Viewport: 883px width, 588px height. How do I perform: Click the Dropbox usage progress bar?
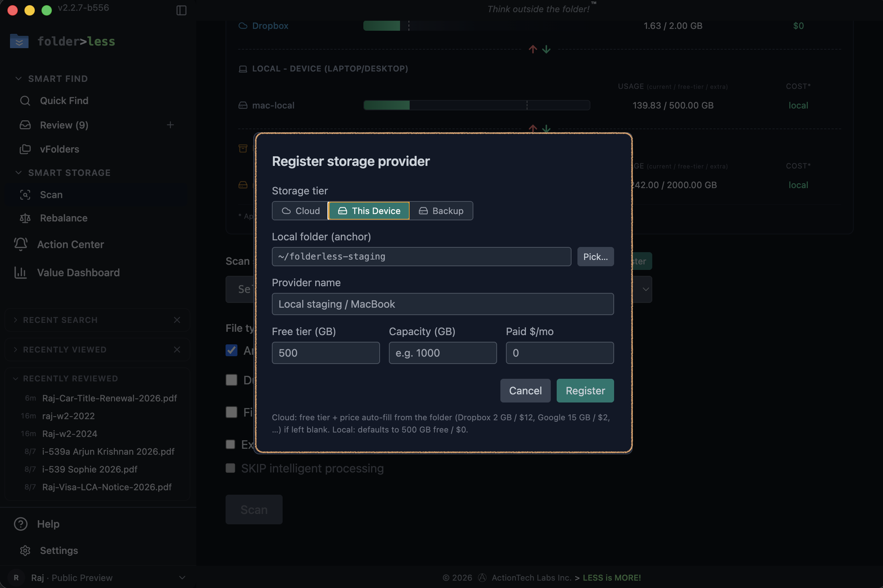477,26
